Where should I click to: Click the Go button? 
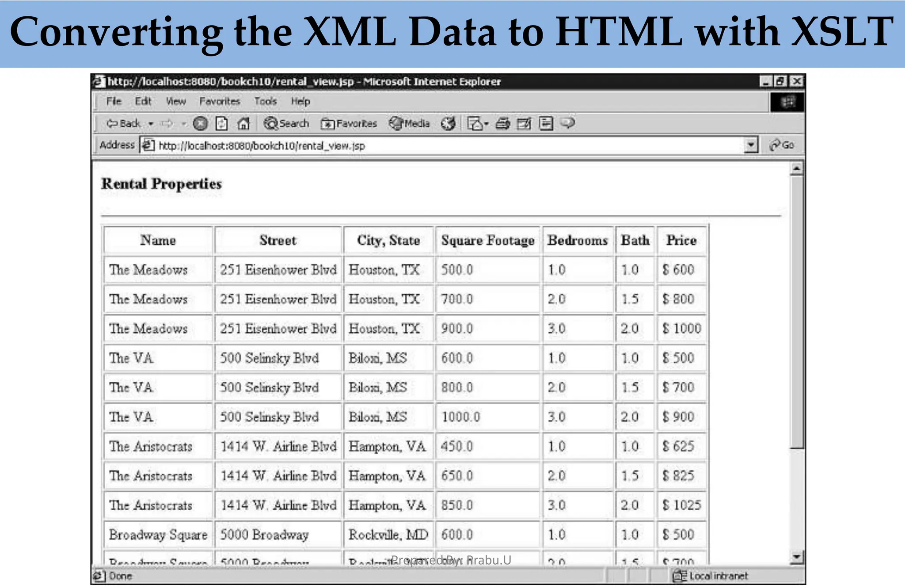[x=782, y=145]
